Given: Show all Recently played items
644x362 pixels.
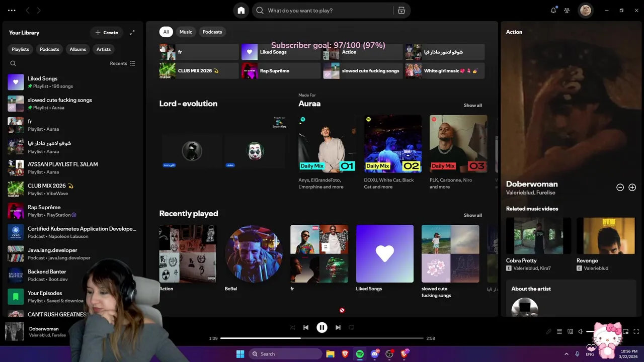Looking at the screenshot, I should (x=472, y=215).
